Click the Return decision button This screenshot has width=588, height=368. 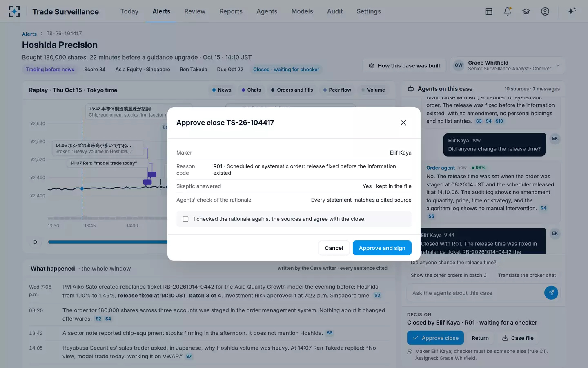(x=480, y=338)
